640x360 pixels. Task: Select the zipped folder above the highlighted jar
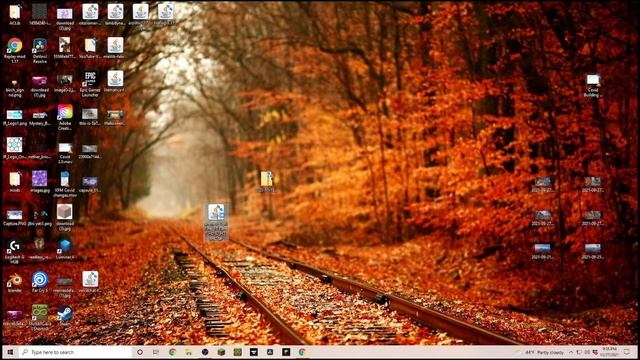pos(267,181)
